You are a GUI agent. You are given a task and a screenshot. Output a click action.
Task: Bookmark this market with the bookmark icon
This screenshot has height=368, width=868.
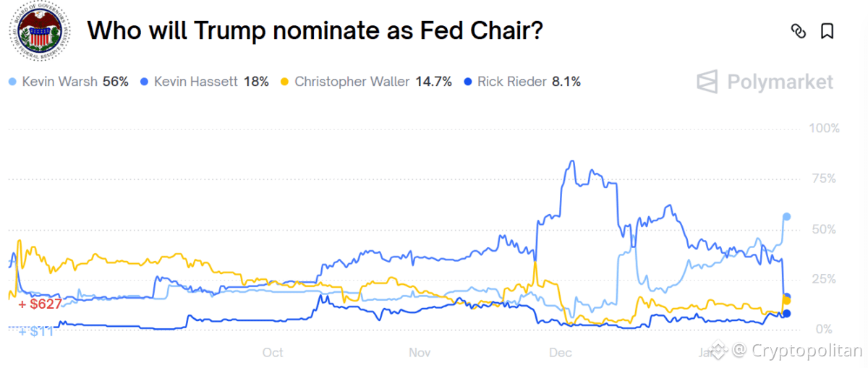(x=827, y=31)
